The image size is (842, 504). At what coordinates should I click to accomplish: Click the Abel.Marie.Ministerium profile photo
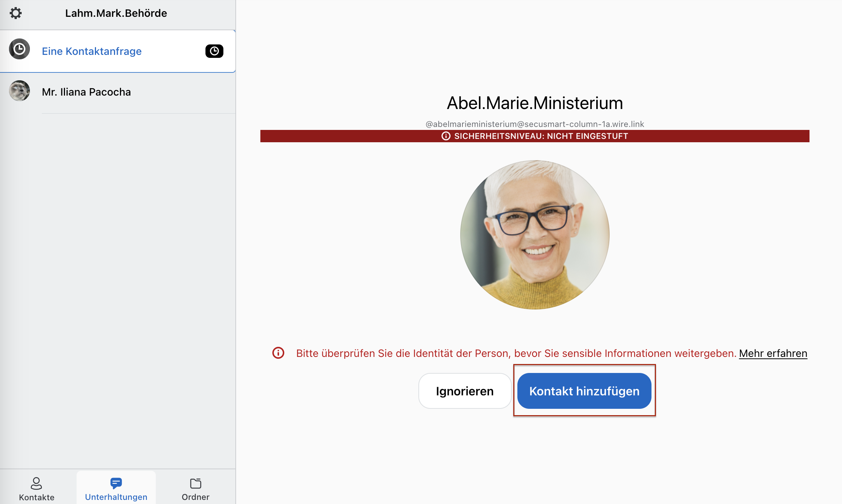[x=535, y=235]
